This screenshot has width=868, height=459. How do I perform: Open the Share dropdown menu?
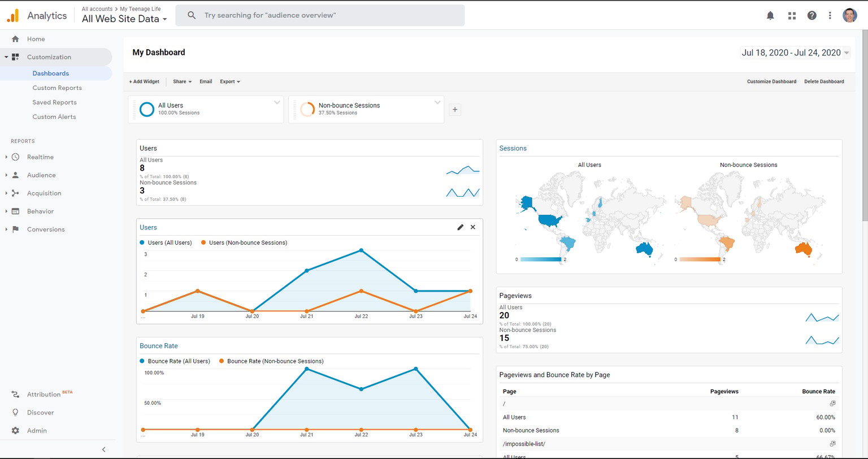(183, 81)
